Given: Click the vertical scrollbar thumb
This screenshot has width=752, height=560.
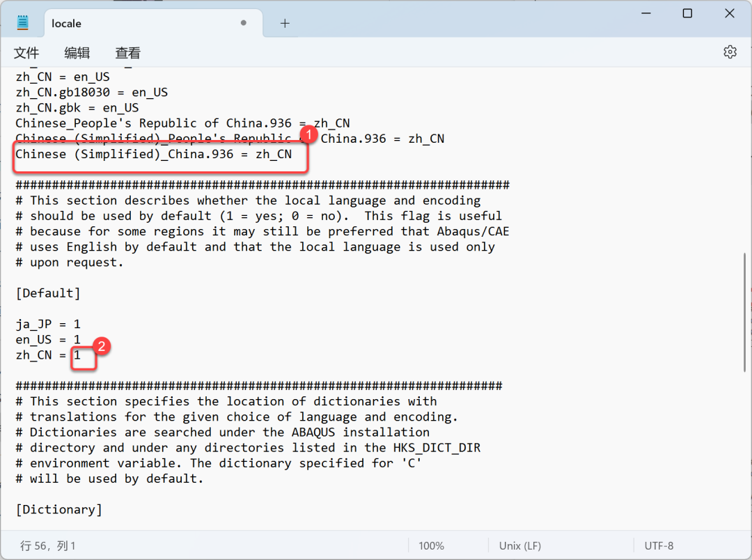Looking at the screenshot, I should coord(744,312).
